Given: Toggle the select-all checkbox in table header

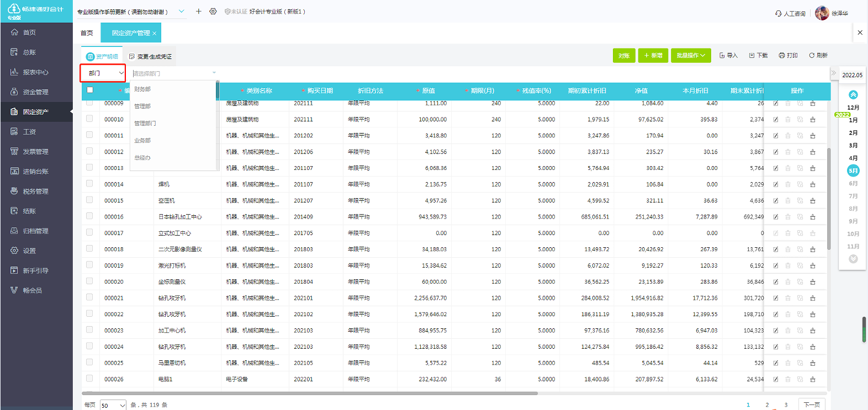Looking at the screenshot, I should coord(90,90).
